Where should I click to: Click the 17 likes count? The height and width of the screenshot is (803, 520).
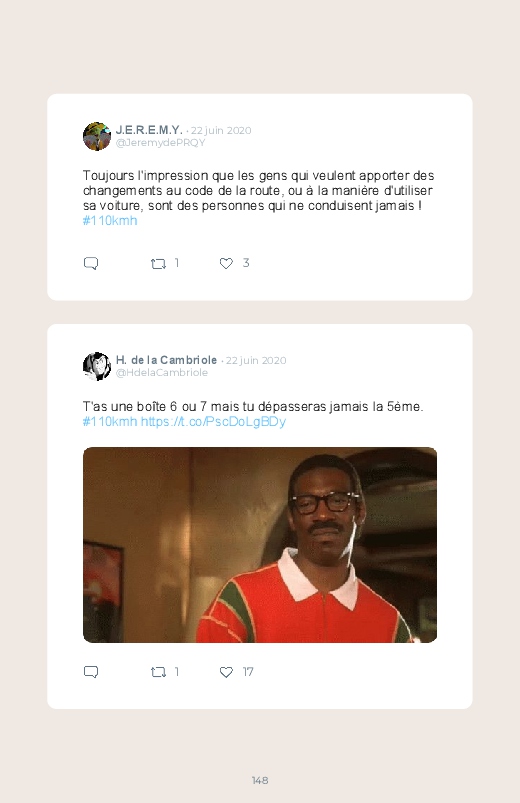pyautogui.click(x=248, y=672)
